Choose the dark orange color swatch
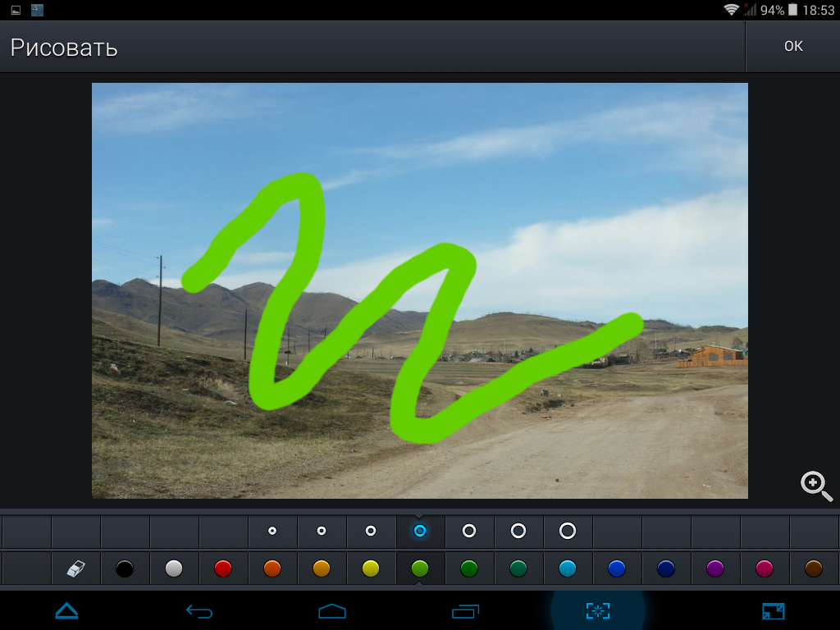This screenshot has height=630, width=840. (272, 568)
